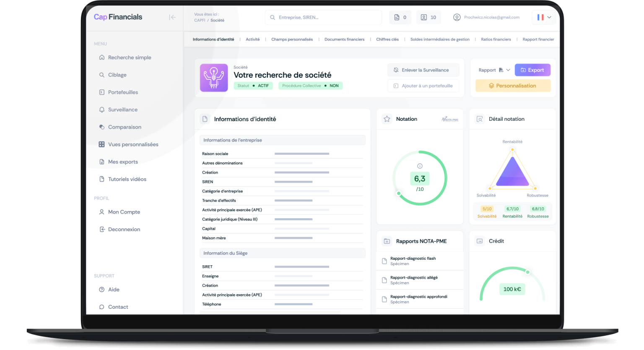The height and width of the screenshot is (350, 644).
Task: Collapse the sidebar with the arrow icon
Action: coord(172,17)
